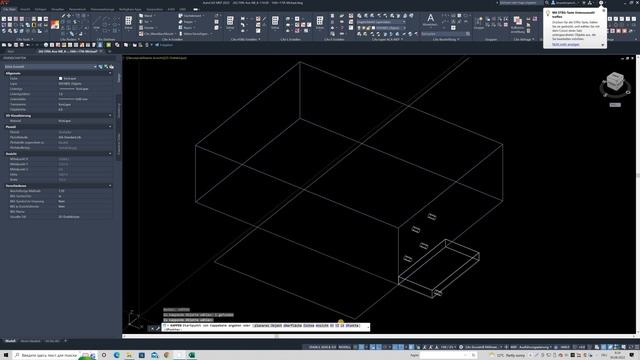Click the large colorful icon in Cifa Tools panel
The image size is (640, 360).
click(55, 24)
